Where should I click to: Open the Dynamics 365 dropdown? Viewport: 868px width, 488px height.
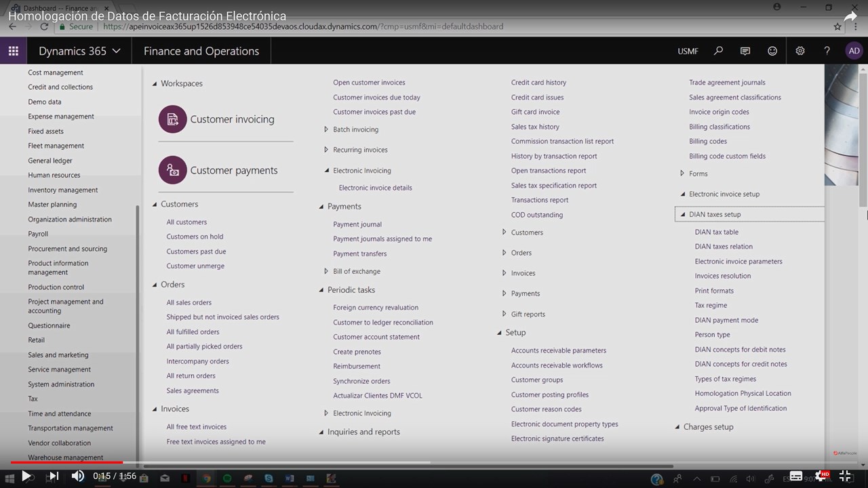click(80, 51)
